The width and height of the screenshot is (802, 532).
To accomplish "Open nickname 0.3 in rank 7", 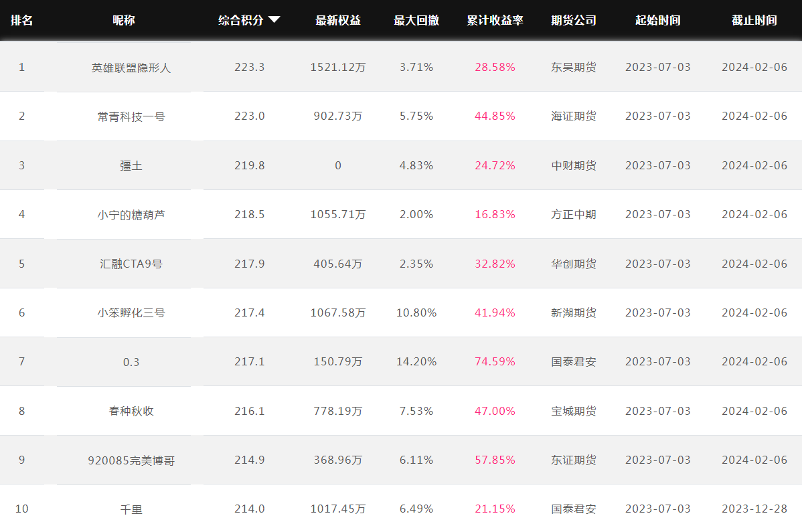I will 131,362.
